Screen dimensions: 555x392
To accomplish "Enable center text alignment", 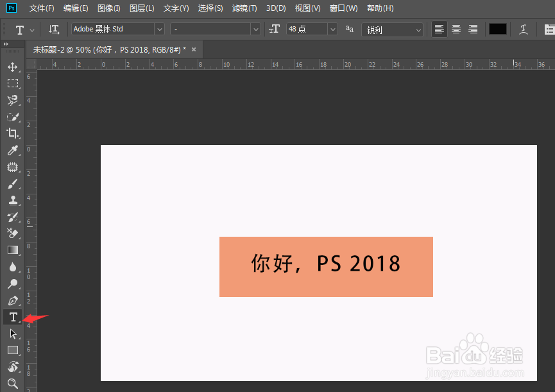I will point(456,29).
